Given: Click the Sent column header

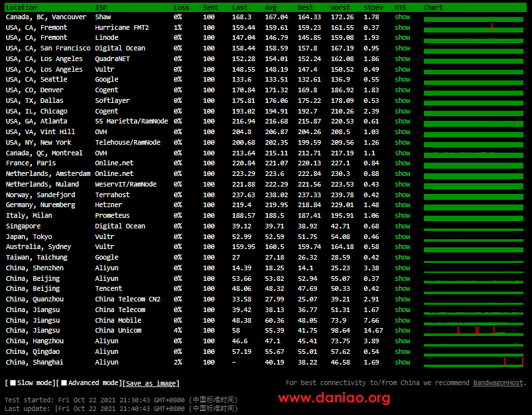Looking at the screenshot, I should click(210, 7).
